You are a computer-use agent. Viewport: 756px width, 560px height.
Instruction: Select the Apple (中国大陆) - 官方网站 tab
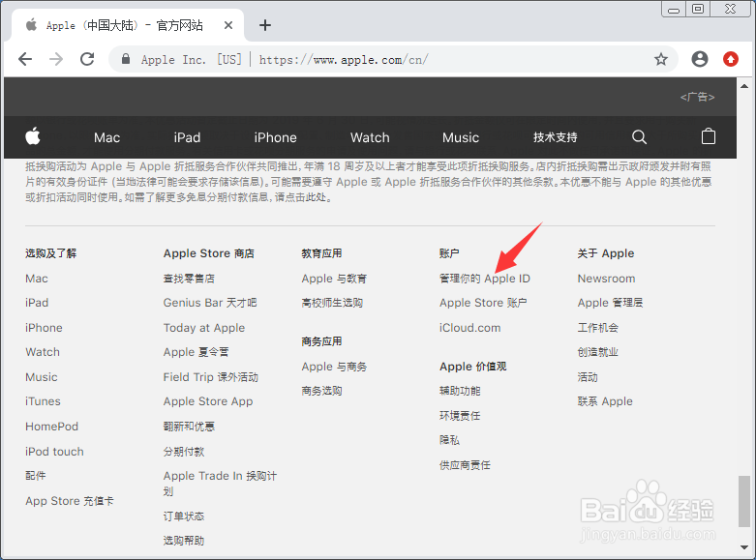(125, 25)
